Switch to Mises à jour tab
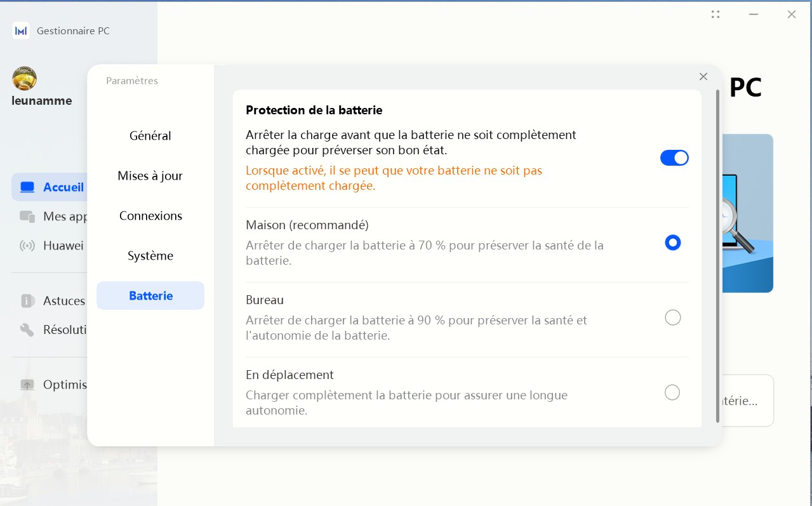Screen dimensions: 812x506 coord(150,176)
